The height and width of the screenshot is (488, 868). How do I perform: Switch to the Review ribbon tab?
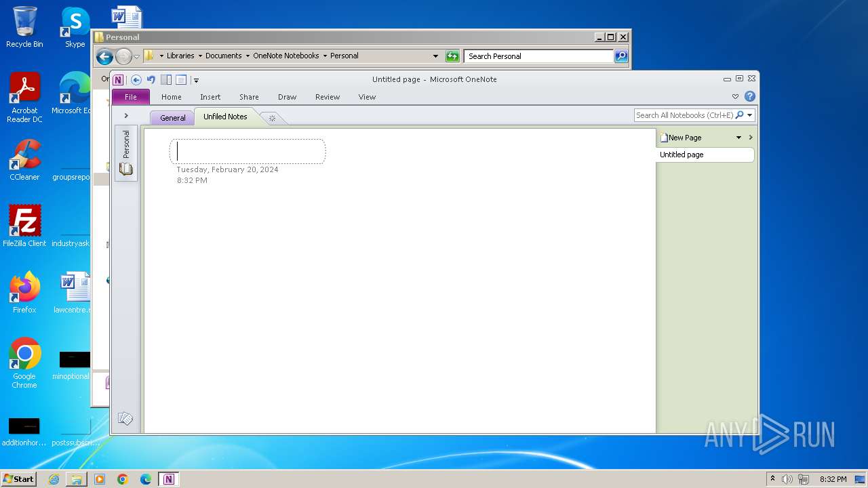(328, 97)
